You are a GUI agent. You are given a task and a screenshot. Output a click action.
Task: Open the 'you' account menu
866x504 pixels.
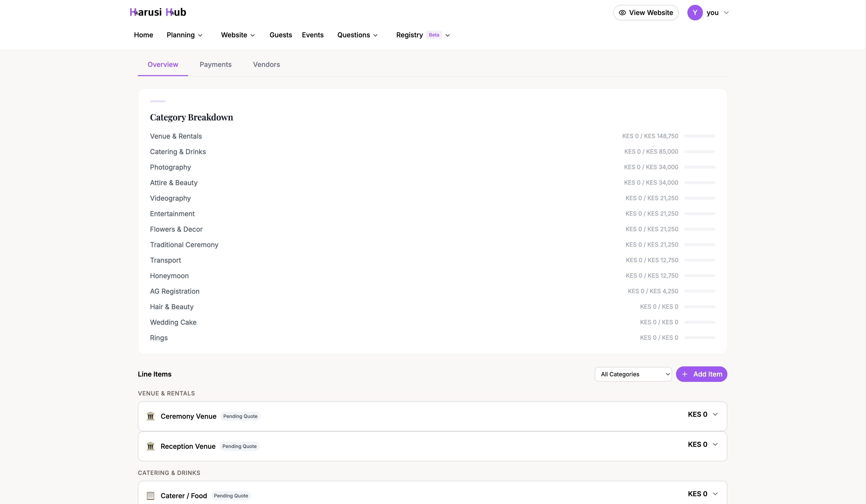point(717,12)
